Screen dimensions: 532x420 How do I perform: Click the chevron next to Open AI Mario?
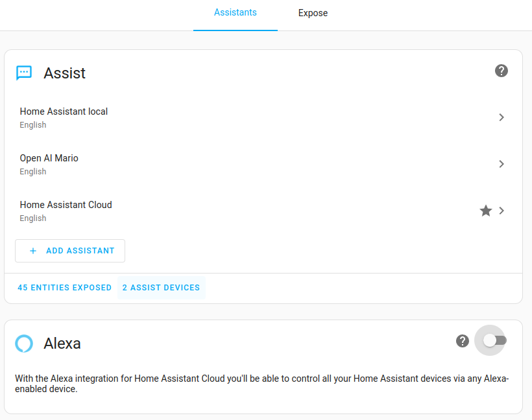click(501, 164)
